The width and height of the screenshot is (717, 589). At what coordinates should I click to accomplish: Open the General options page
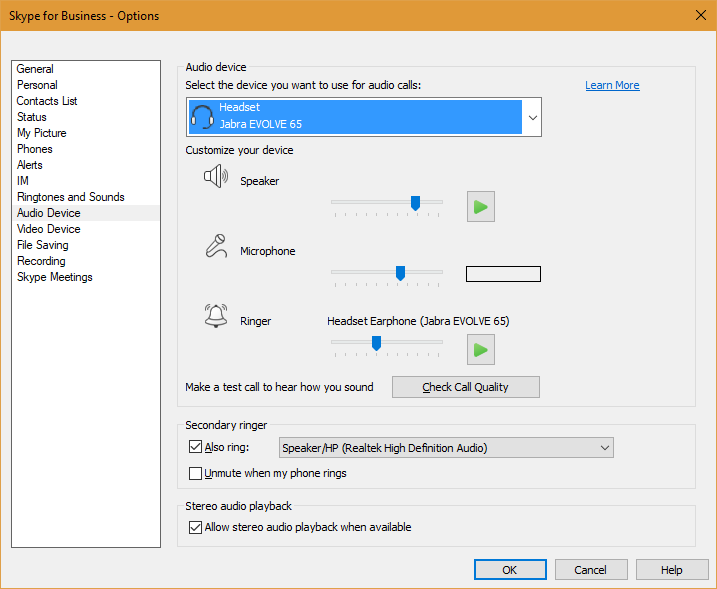coord(86,69)
